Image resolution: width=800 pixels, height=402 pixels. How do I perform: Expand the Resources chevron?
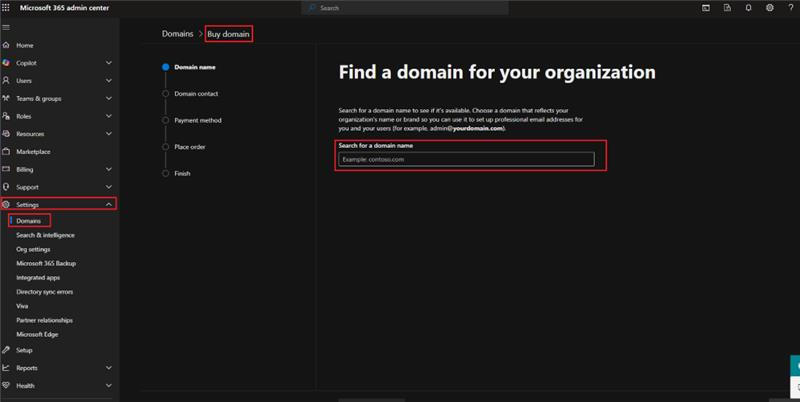(x=109, y=134)
